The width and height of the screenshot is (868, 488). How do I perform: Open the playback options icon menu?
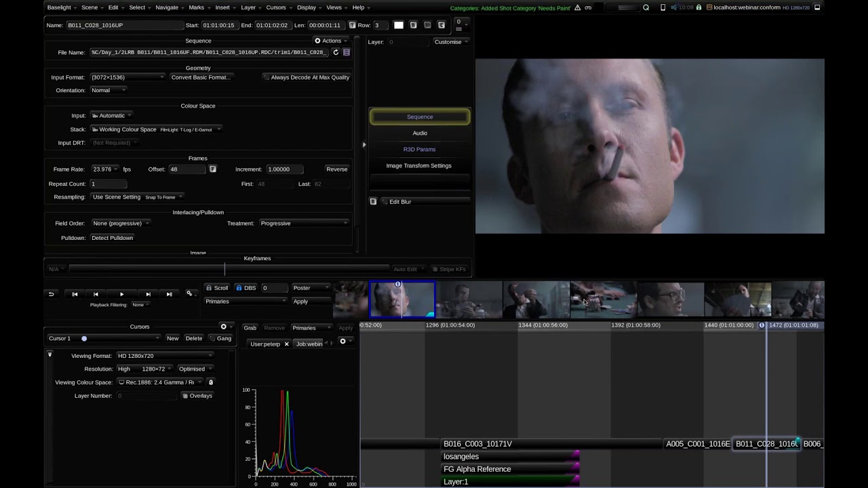click(x=191, y=293)
